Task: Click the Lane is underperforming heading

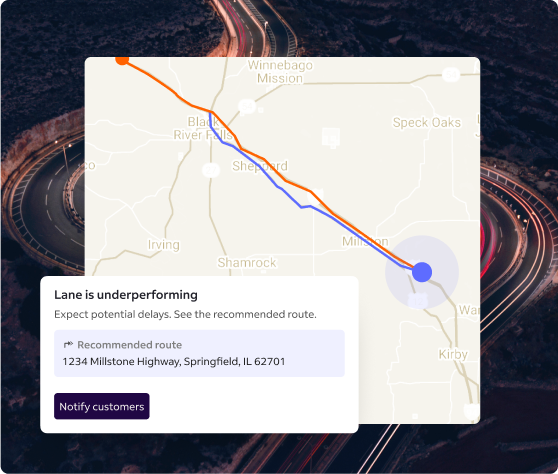Action: coord(126,295)
